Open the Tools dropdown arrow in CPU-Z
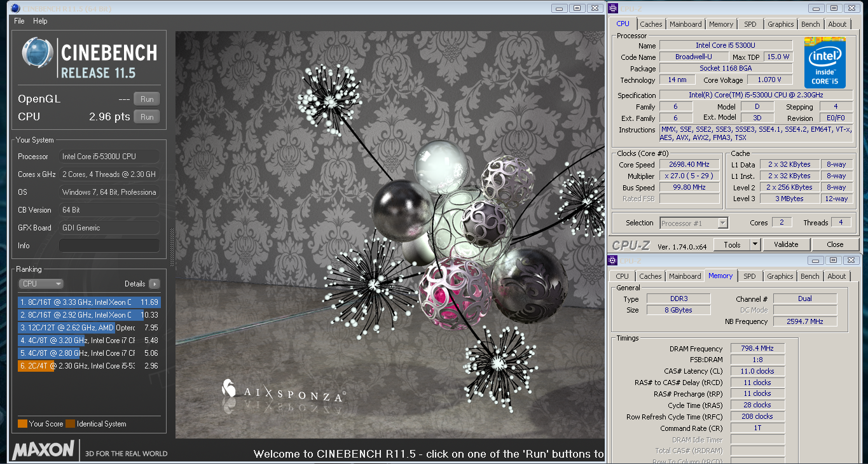 pyautogui.click(x=755, y=244)
